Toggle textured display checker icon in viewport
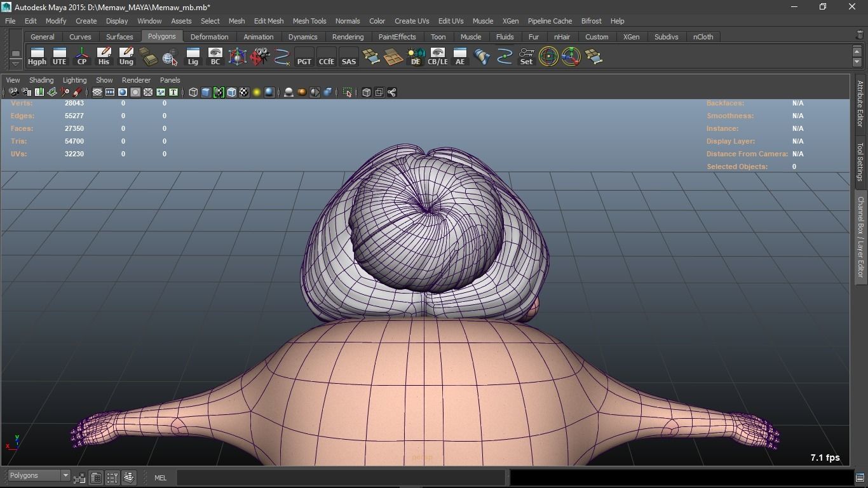The width and height of the screenshot is (868, 488). coord(244,93)
